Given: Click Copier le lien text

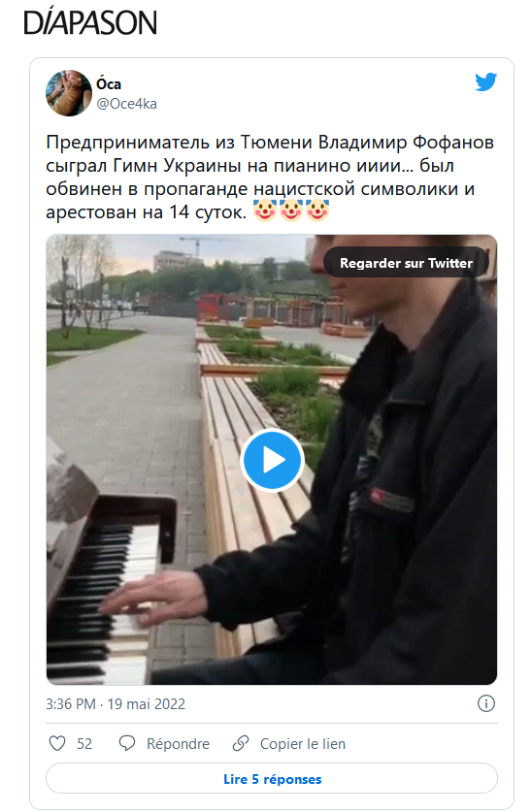Looking at the screenshot, I should [303, 744].
